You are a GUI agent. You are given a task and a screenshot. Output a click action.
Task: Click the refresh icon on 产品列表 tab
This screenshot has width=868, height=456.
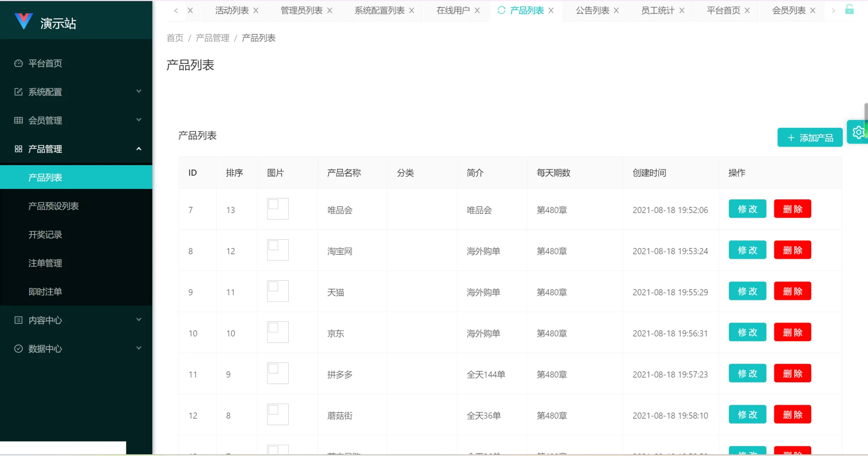[x=501, y=11]
